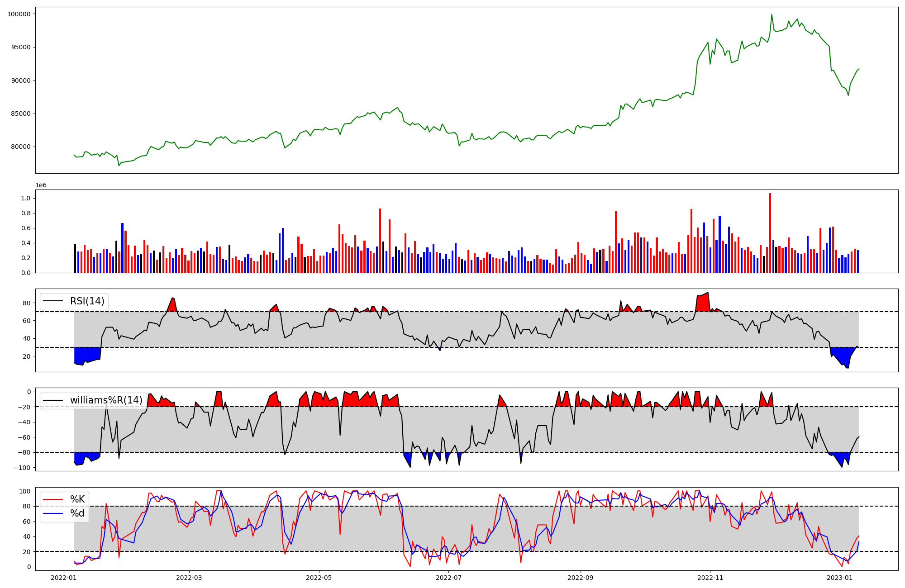
Task: Click the 85000 price axis tick label
Action: (21, 114)
